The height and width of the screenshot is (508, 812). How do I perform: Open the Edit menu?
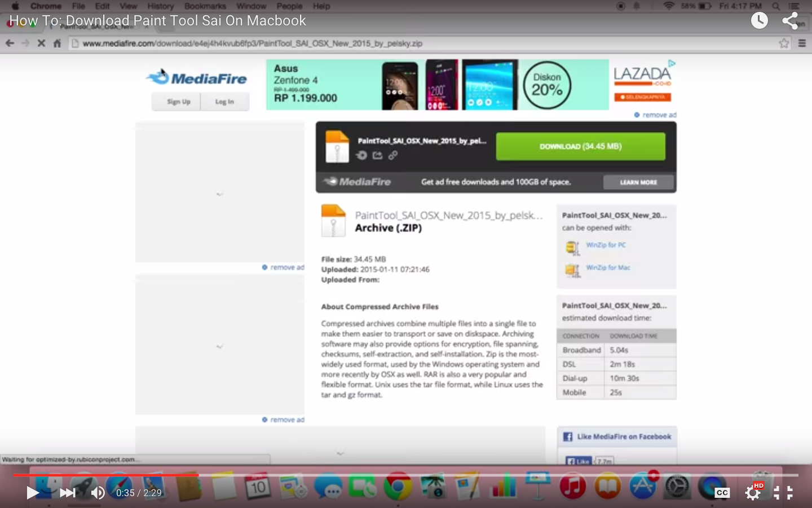pos(102,6)
